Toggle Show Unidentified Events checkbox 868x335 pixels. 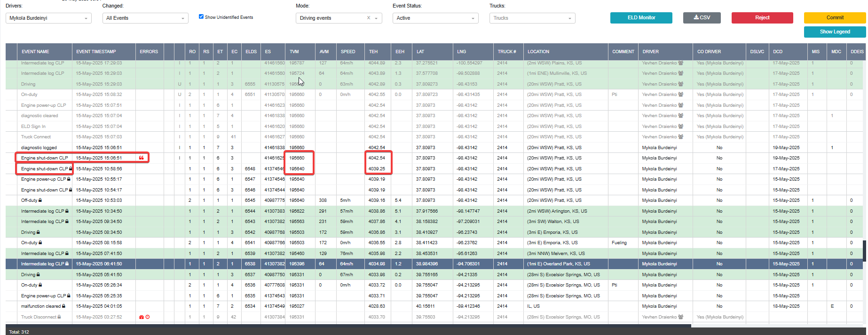coord(201,16)
